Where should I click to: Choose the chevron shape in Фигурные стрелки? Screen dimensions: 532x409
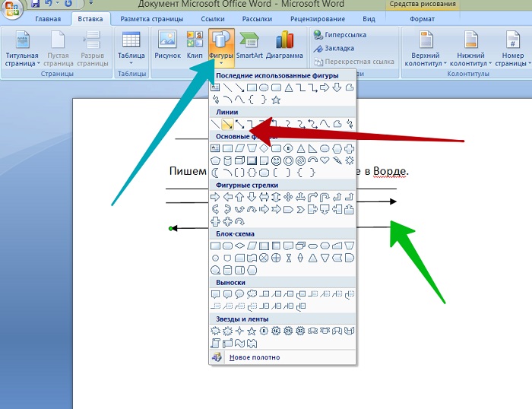[x=301, y=209]
